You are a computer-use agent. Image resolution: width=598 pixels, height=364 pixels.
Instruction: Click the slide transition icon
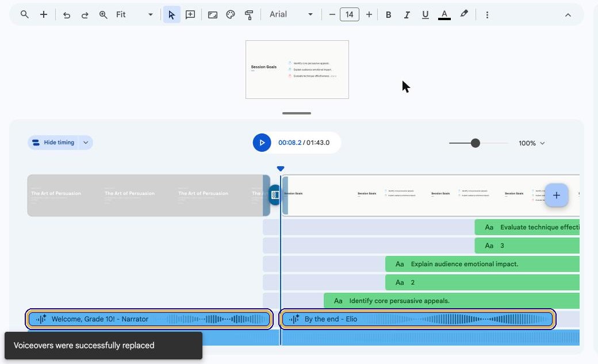(x=275, y=194)
